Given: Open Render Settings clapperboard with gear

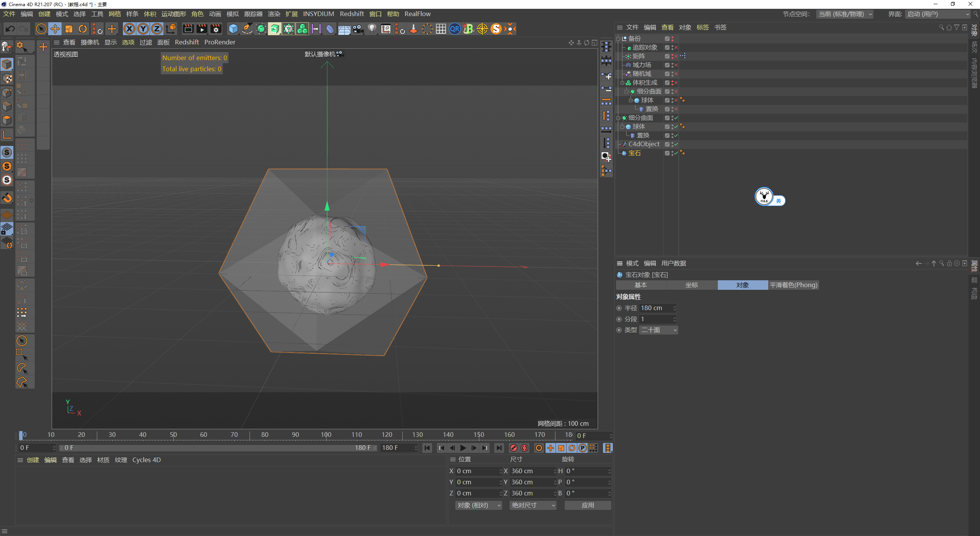Looking at the screenshot, I should [x=216, y=29].
